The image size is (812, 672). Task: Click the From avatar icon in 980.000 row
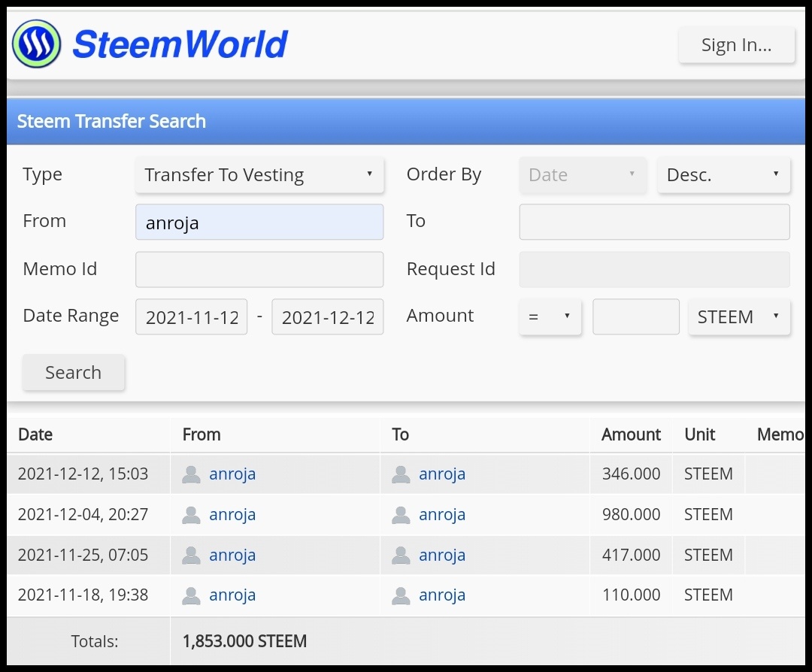[x=191, y=515]
